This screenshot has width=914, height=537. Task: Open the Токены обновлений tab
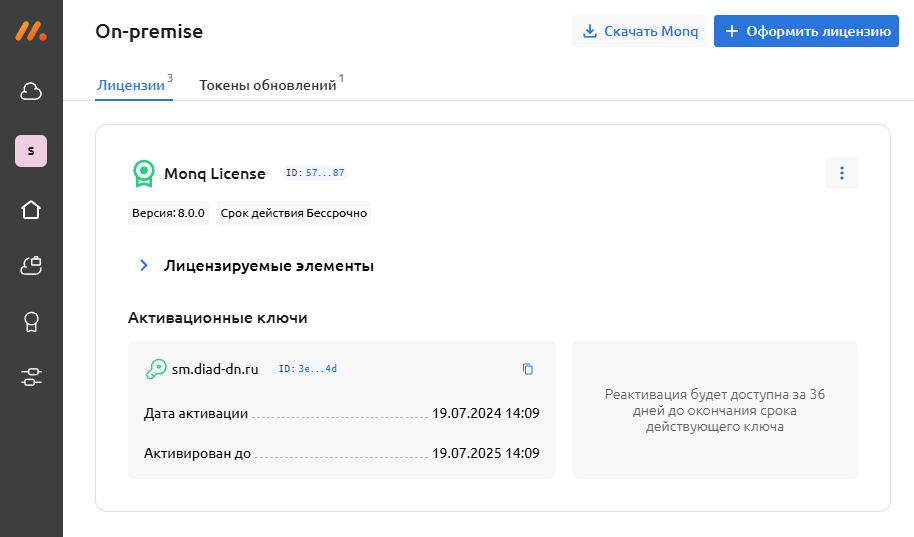[x=267, y=86]
